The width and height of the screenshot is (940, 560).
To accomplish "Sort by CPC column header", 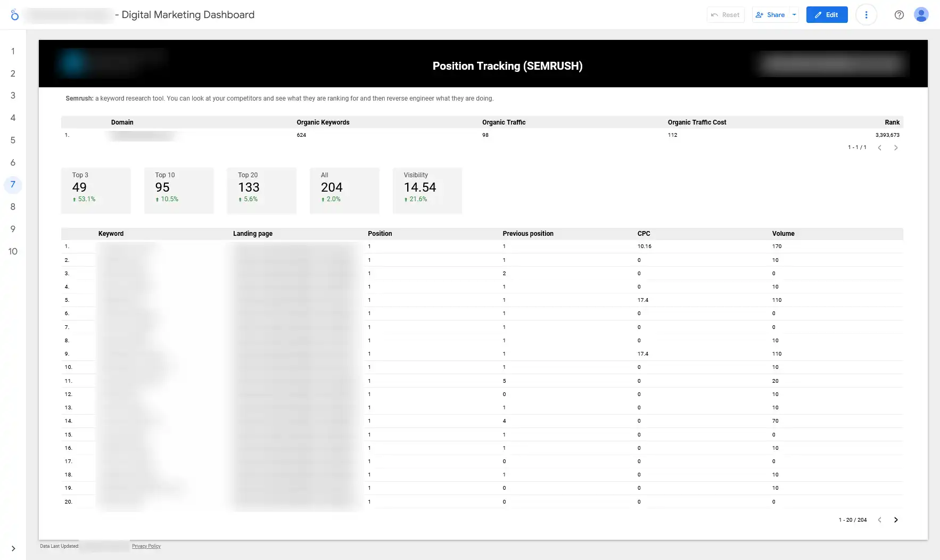I will 644,234.
